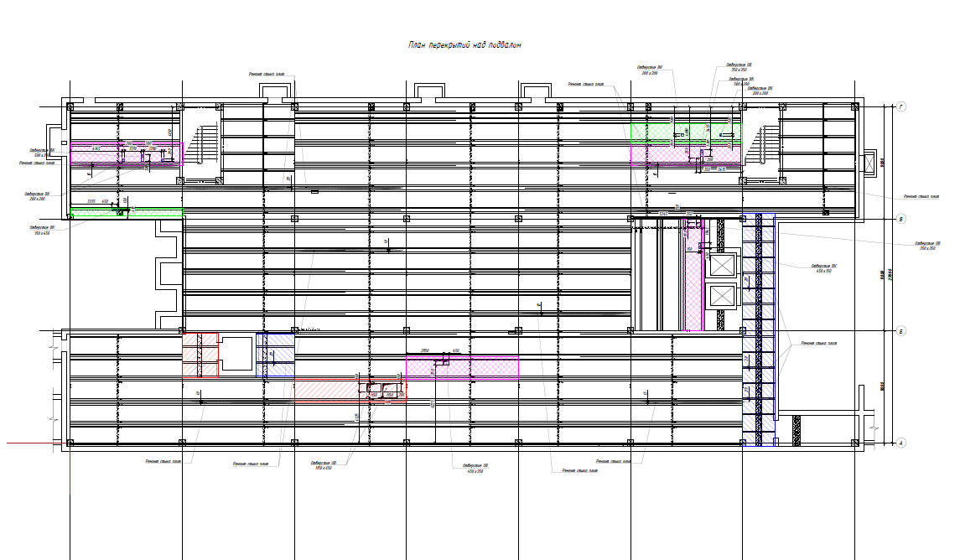Select the vertical magenta strip beside the elevators
Viewport: 960px width, 560px height.
(x=693, y=277)
